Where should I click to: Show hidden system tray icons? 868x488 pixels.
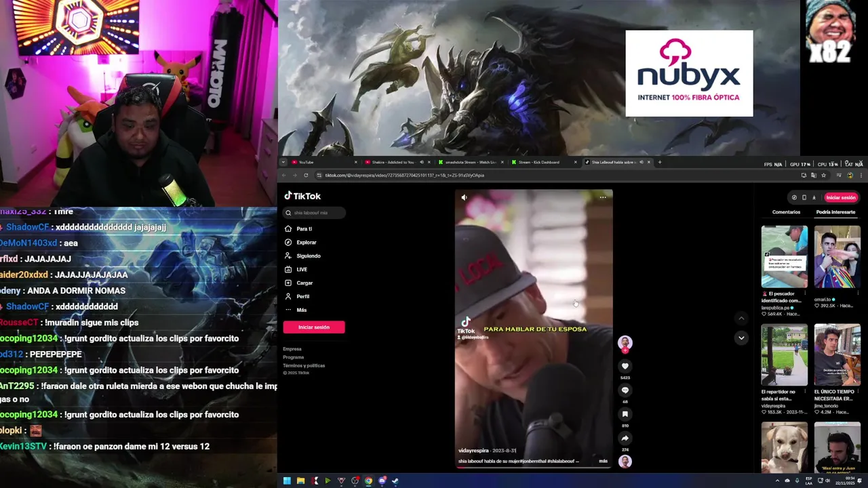777,481
